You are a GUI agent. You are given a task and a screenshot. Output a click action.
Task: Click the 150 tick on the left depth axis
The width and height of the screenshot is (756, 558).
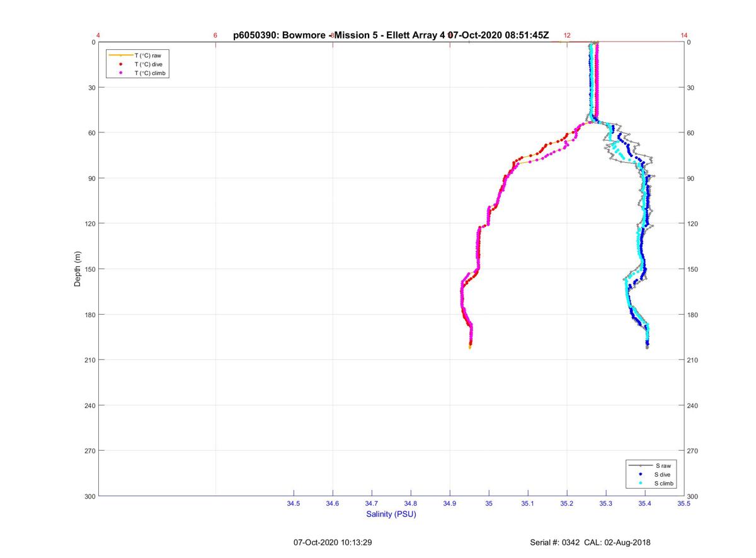[89, 269]
